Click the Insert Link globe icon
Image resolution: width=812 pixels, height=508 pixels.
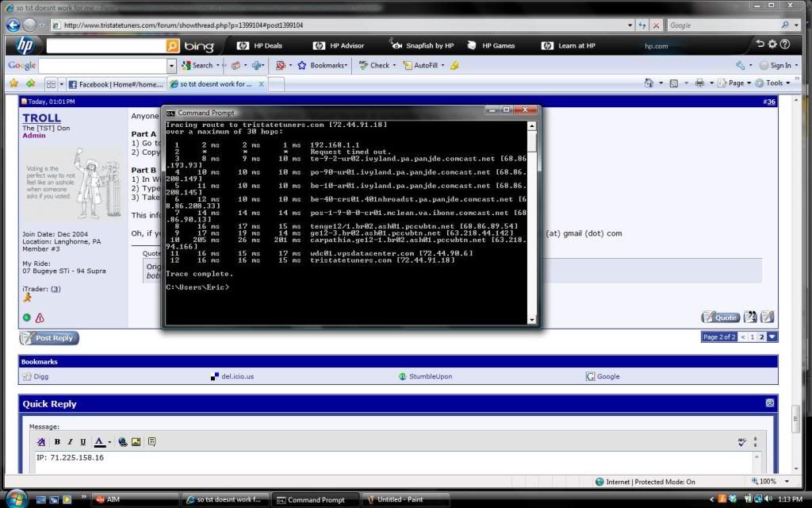point(122,442)
